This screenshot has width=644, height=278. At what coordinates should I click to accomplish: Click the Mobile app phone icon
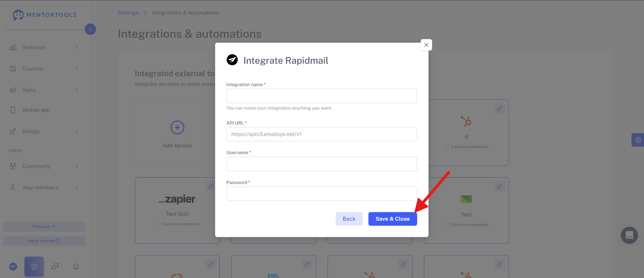pyautogui.click(x=13, y=110)
